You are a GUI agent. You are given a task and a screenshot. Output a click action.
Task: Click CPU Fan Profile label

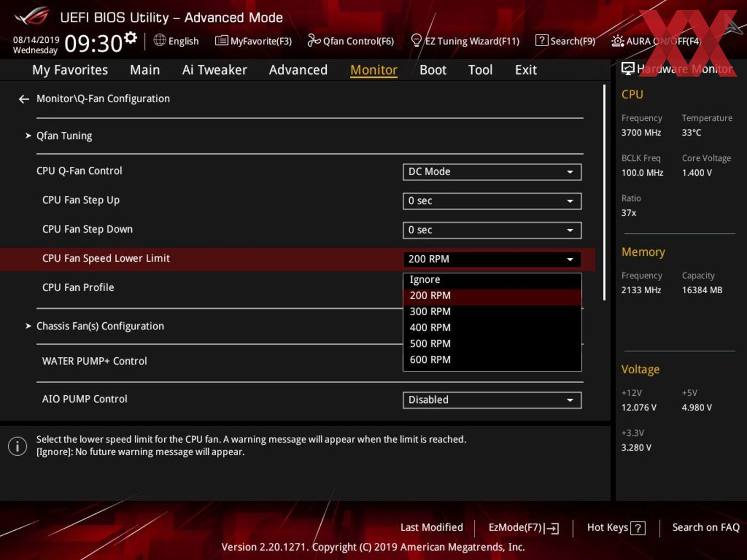(78, 288)
